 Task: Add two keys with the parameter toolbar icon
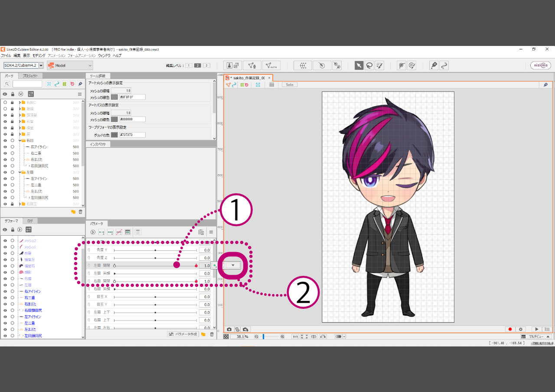pyautogui.click(x=101, y=232)
